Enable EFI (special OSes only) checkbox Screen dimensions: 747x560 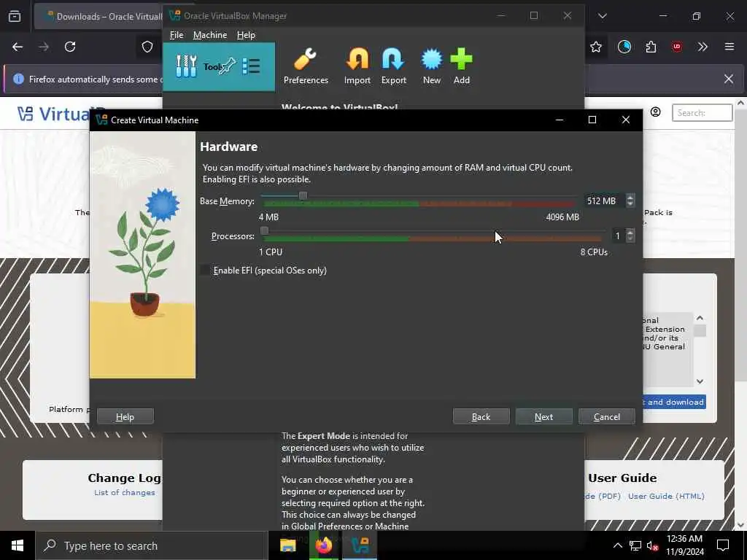[204, 270]
